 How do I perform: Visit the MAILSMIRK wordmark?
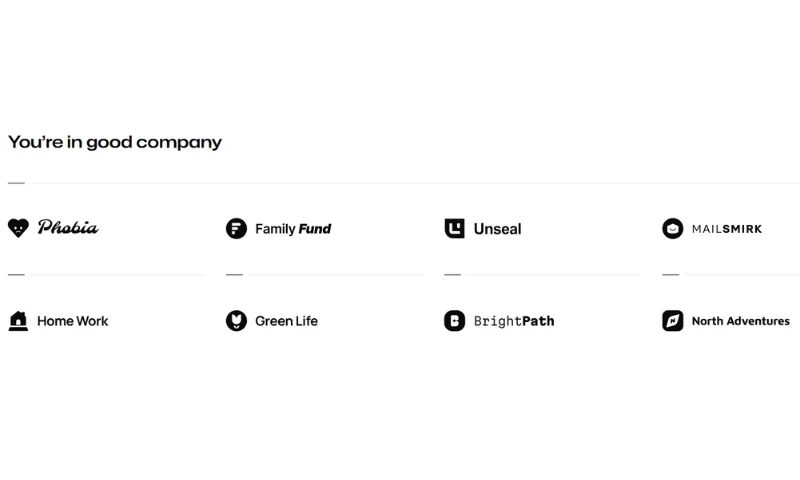click(x=727, y=229)
